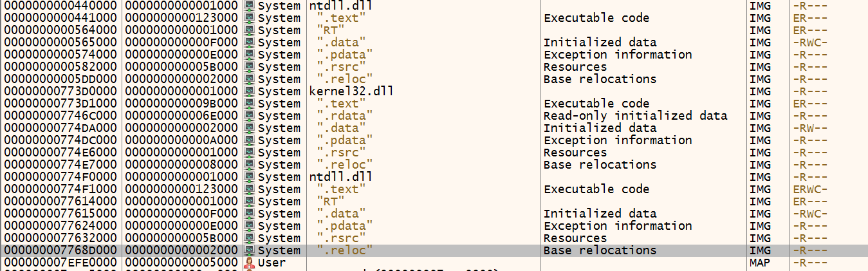
Task: Click the System icon in row 0000000000565000
Action: pyautogui.click(x=250, y=42)
